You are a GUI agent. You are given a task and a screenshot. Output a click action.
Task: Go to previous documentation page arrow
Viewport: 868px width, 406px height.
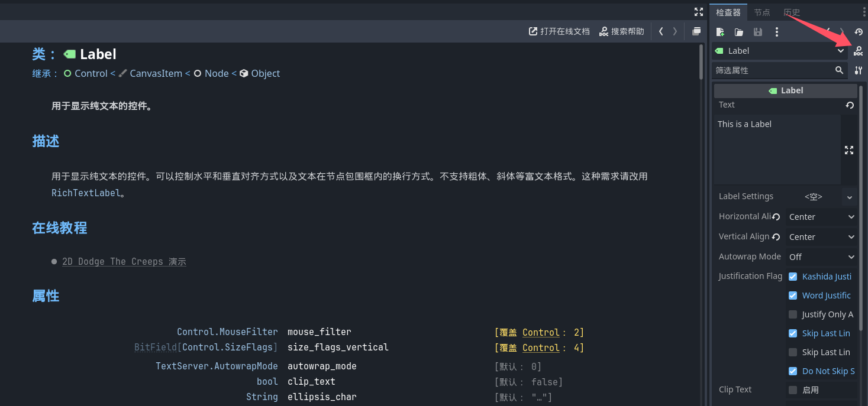(x=661, y=31)
